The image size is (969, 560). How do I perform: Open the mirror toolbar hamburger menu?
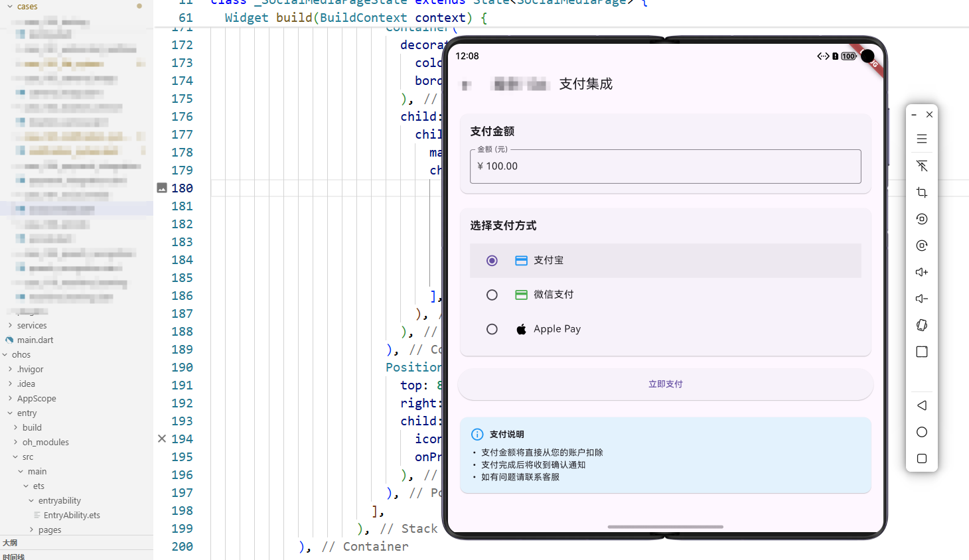pyautogui.click(x=921, y=139)
